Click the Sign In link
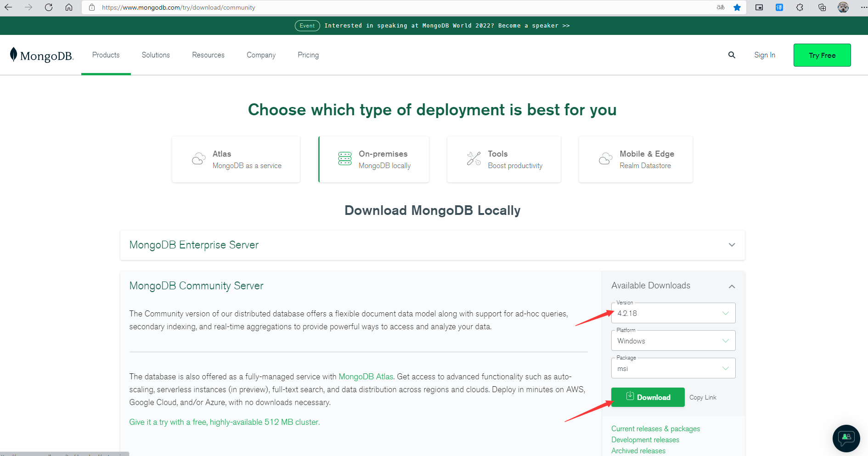Screen dimensions: 868x456 click(765, 55)
